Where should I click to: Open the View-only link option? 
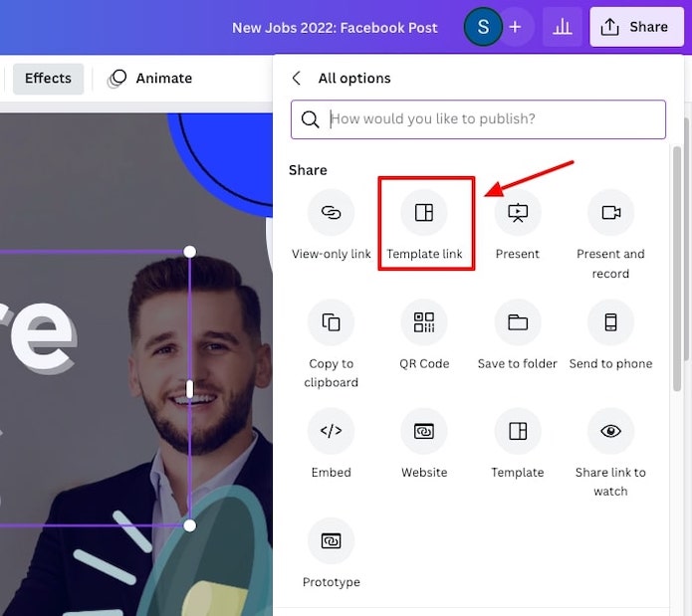(331, 225)
